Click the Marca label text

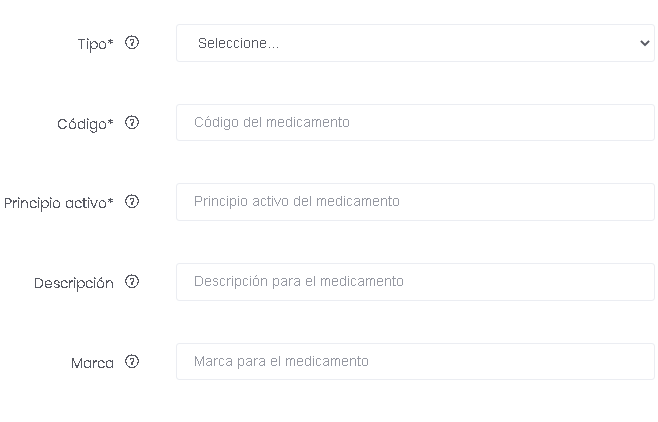[92, 363]
